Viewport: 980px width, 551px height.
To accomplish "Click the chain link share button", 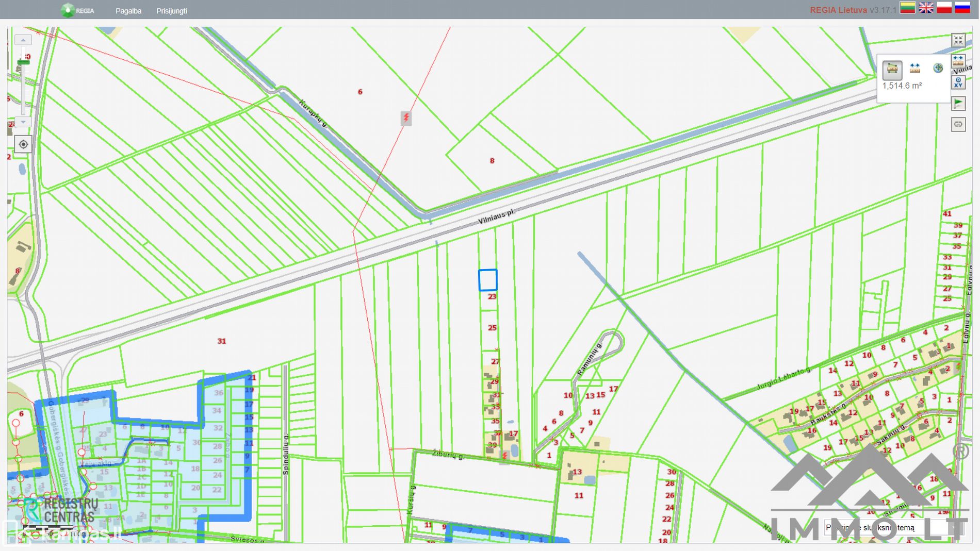I will pyautogui.click(x=958, y=124).
